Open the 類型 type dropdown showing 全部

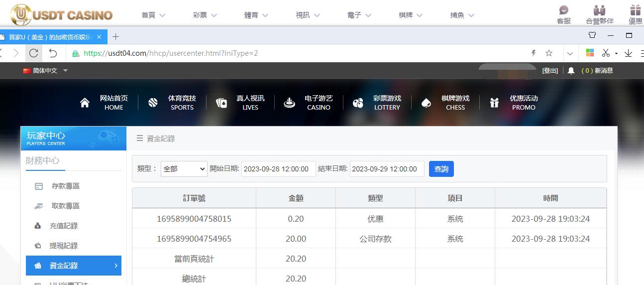tap(184, 169)
